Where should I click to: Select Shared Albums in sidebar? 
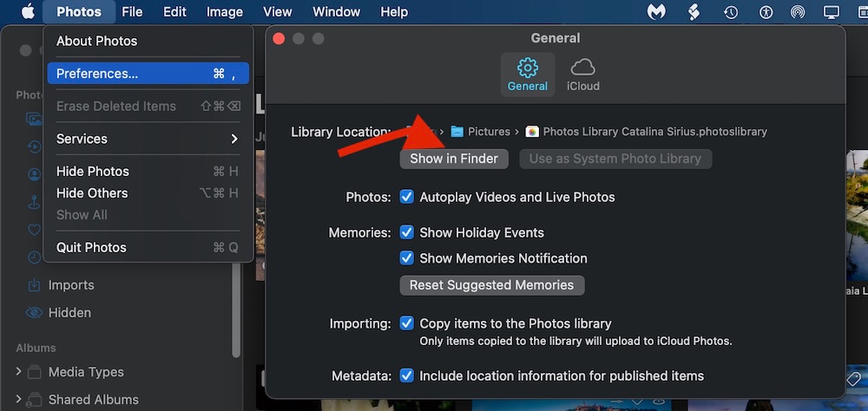click(x=94, y=400)
